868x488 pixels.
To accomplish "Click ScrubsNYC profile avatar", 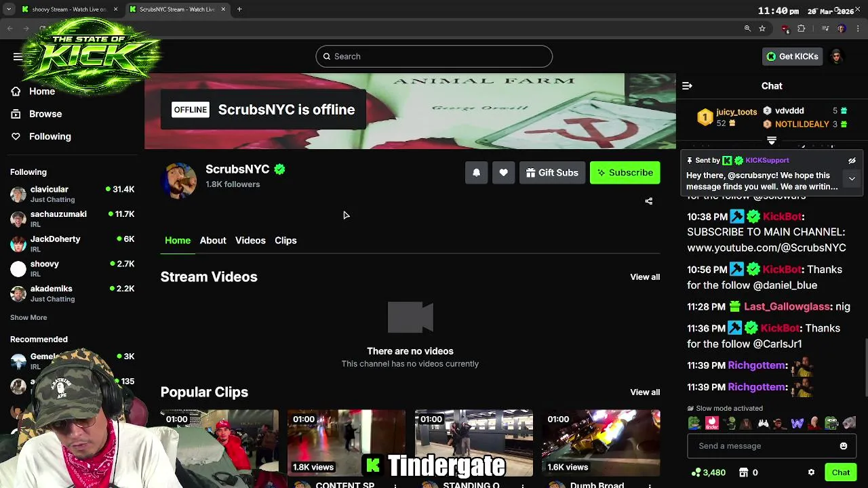I will (x=178, y=180).
